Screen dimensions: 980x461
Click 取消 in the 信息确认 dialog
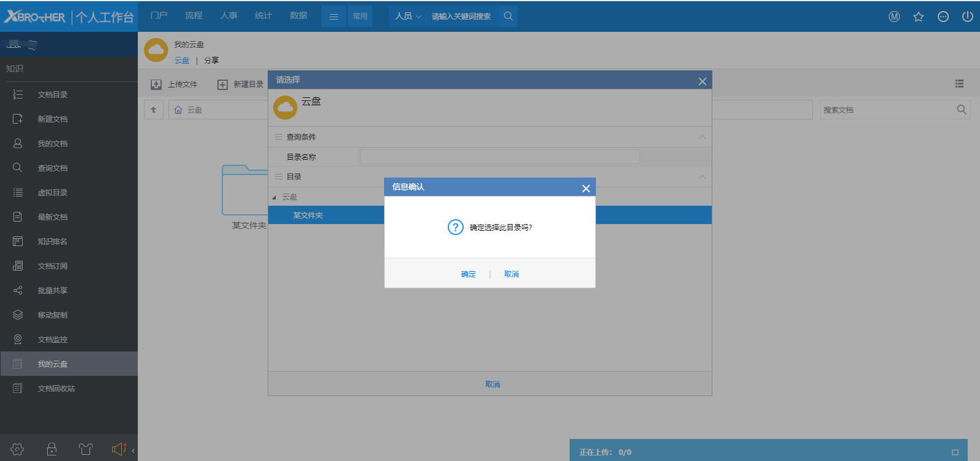[x=511, y=274]
